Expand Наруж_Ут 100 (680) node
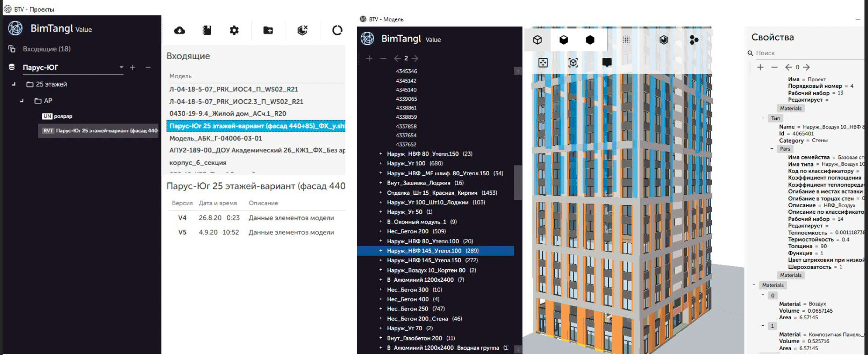868x355 pixels. 381,163
